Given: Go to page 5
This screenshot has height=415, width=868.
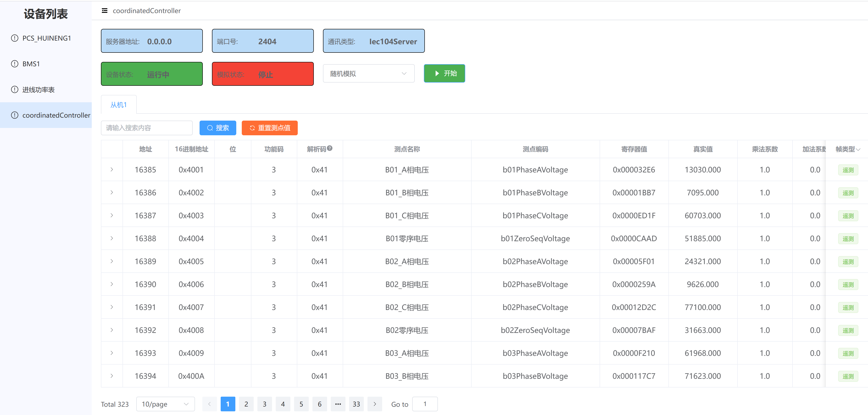Looking at the screenshot, I should [301, 404].
